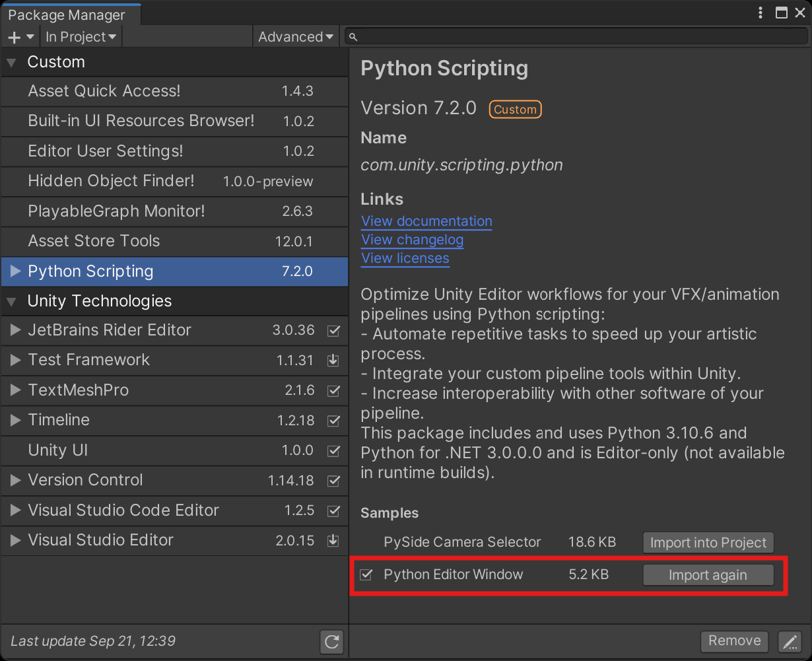This screenshot has width=812, height=661.
Task: Expand Test Framework versions arrow
Action: click(x=15, y=360)
